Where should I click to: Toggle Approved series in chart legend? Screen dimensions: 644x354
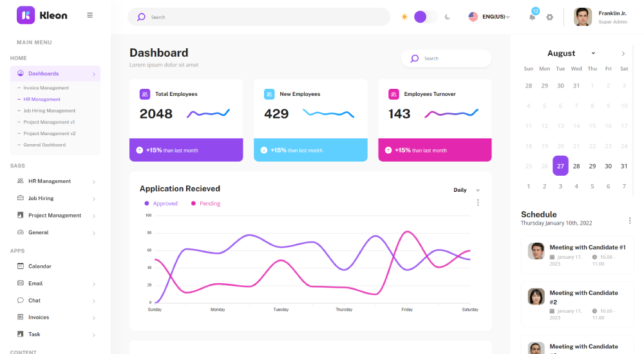click(x=161, y=203)
